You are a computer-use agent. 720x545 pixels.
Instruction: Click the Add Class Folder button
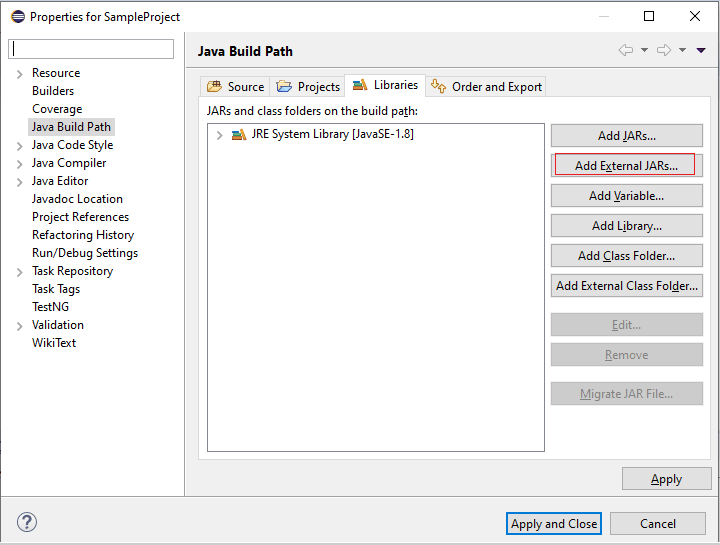(626, 256)
